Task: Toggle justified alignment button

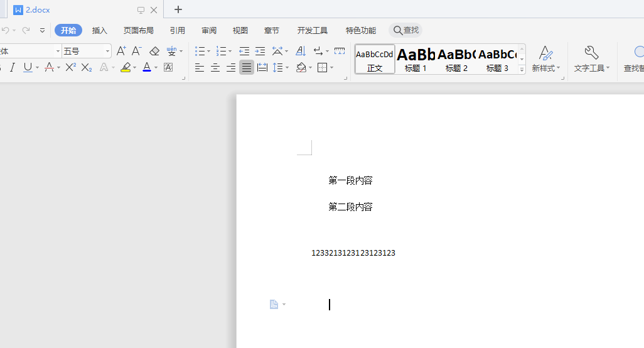Action: (x=247, y=67)
